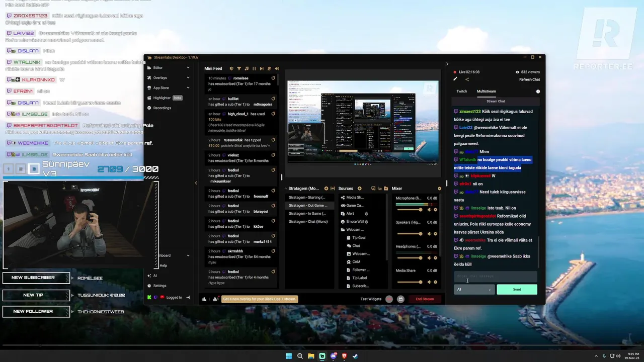Replay the tussuniiduk tip alert

tap(273, 140)
